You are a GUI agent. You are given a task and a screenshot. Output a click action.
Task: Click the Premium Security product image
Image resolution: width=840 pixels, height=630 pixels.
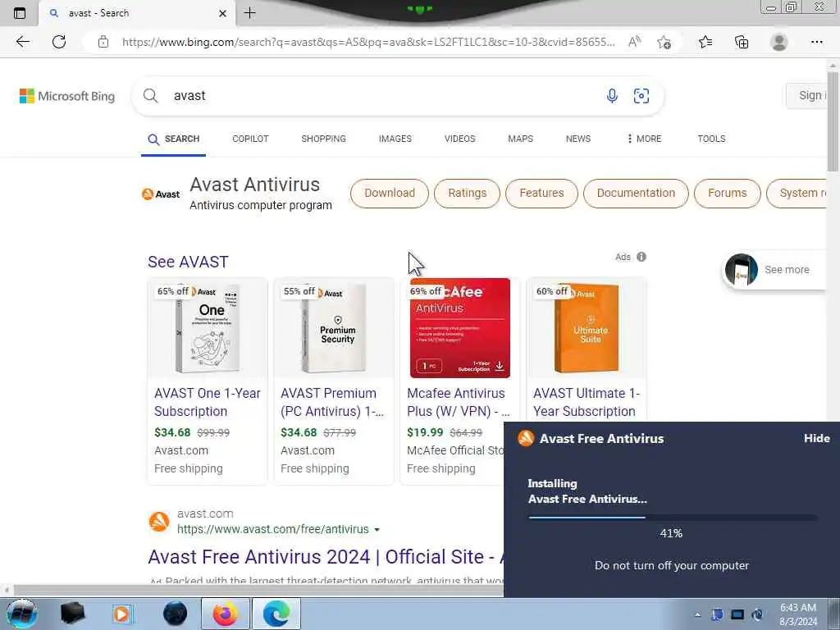point(334,328)
